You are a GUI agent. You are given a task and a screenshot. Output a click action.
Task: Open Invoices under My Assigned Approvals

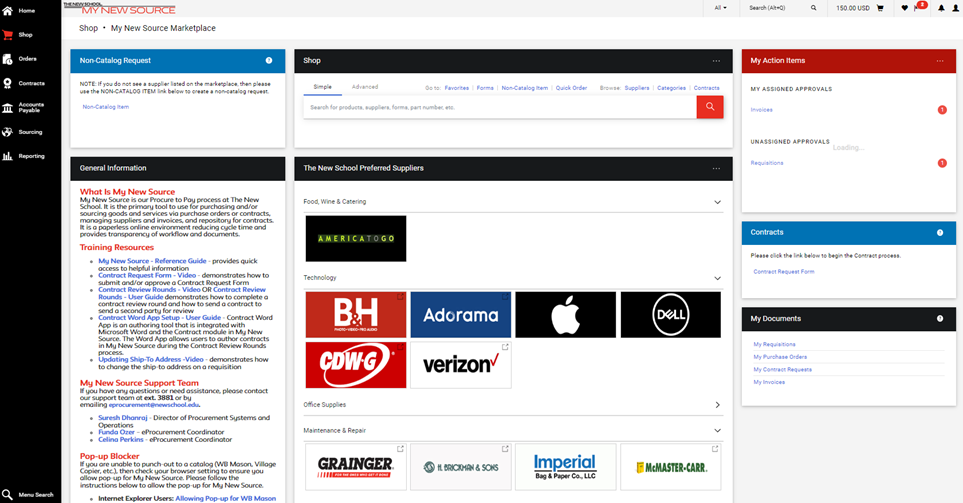762,110
